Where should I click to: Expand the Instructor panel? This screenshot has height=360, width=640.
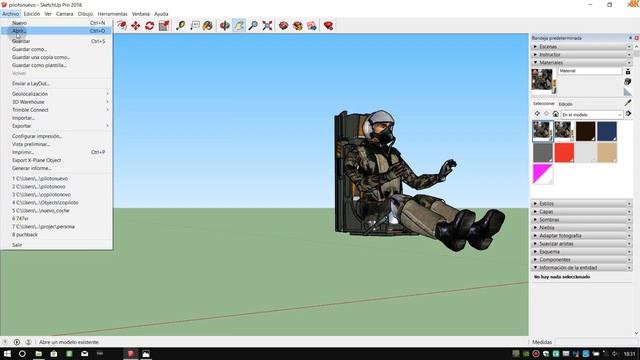coord(582,55)
